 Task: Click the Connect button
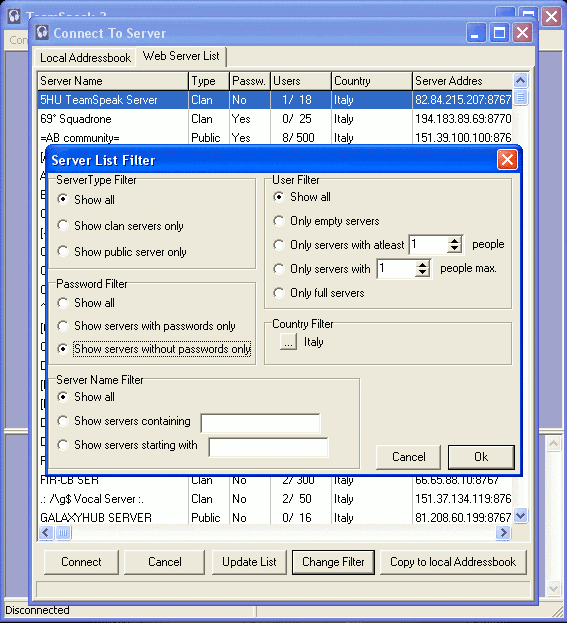coord(81,562)
